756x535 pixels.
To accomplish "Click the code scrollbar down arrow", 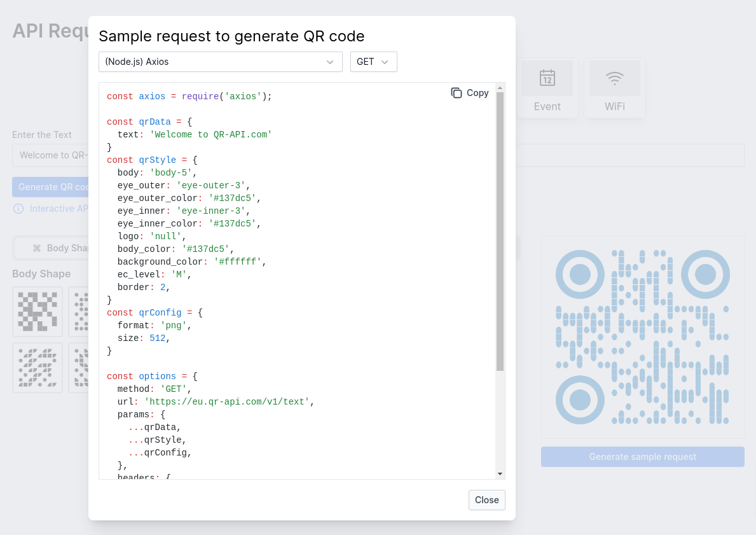I will tap(500, 474).
